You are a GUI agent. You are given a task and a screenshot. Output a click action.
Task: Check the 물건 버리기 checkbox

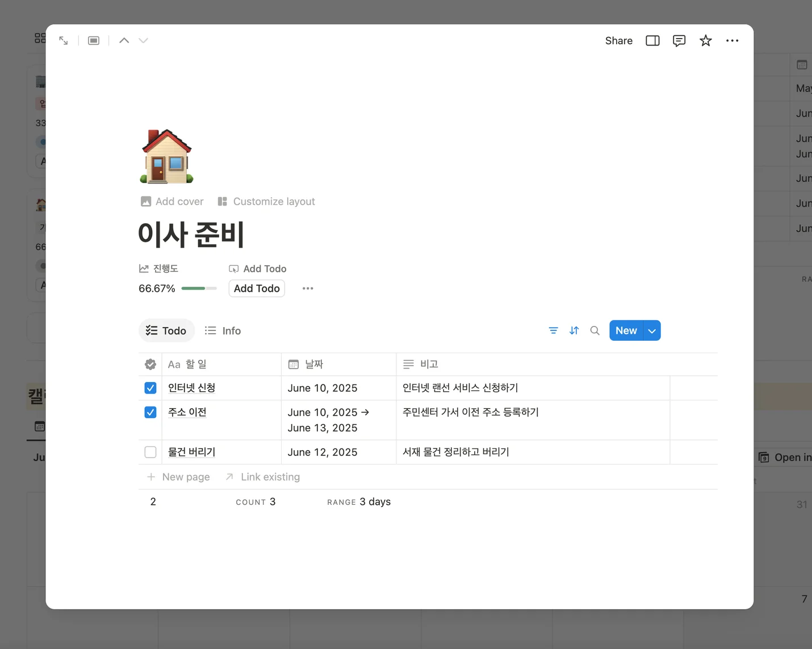point(150,452)
